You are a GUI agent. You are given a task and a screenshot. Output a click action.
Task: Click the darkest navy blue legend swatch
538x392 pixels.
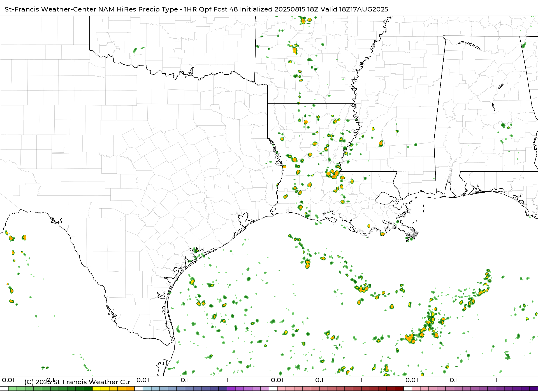[x=223, y=389]
